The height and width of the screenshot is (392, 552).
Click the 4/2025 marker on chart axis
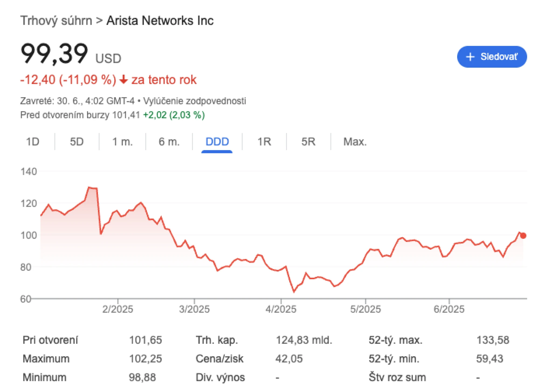[281, 309]
